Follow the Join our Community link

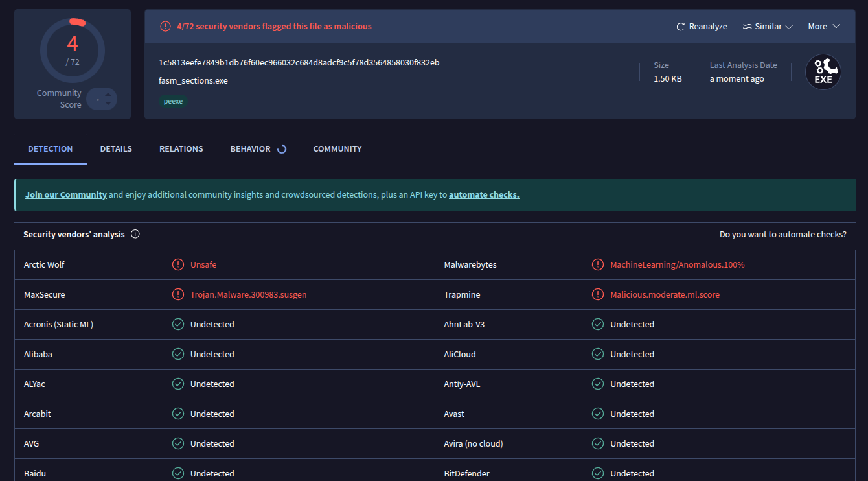(x=66, y=194)
